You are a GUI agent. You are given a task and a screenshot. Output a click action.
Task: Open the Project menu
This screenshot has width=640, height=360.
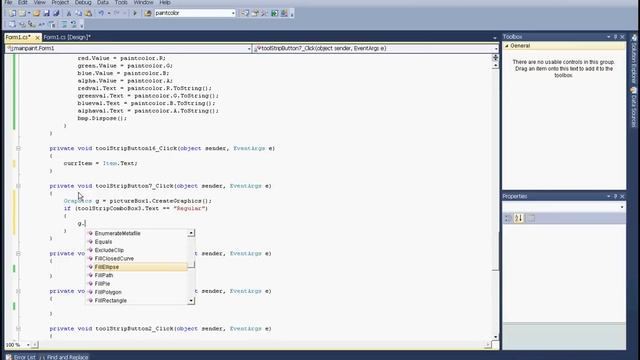coord(60,2)
